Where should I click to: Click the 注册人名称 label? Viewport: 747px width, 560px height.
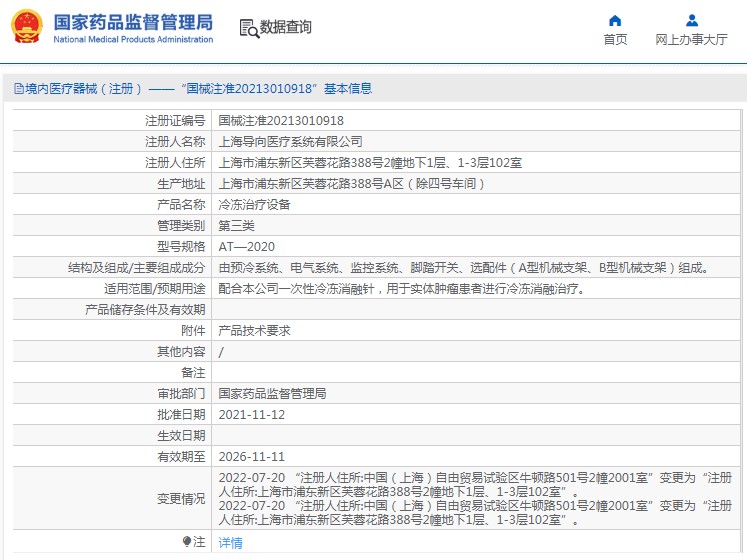click(175, 142)
